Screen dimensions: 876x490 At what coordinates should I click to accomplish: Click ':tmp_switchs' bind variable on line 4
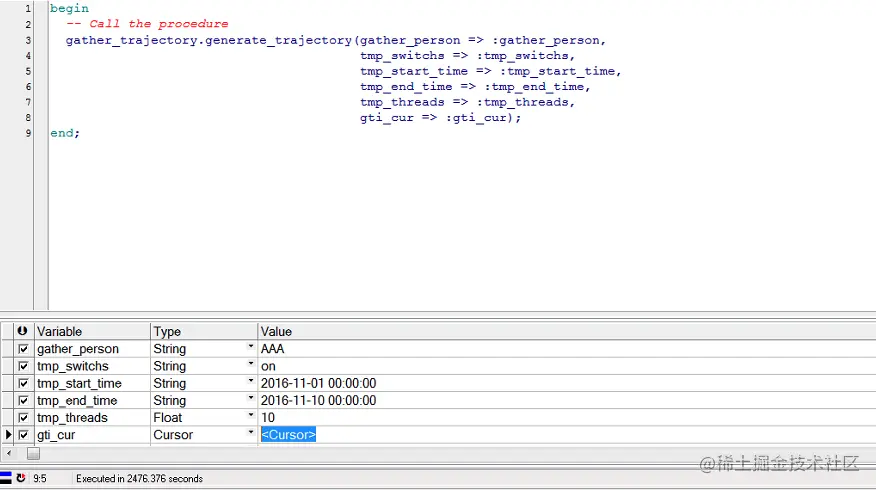(x=522, y=56)
